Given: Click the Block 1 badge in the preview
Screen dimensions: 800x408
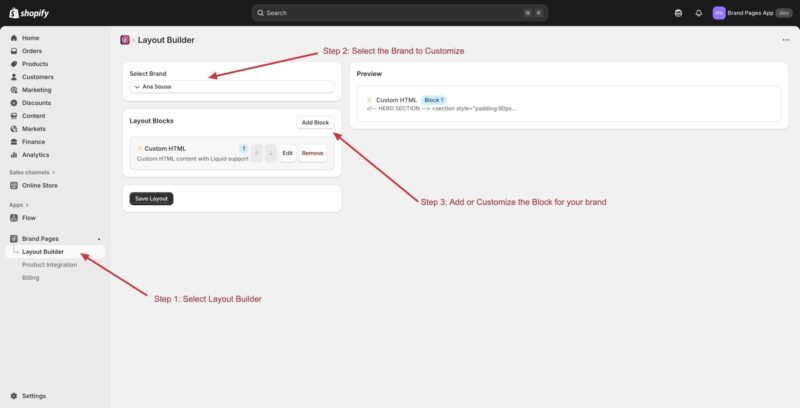Looking at the screenshot, I should 434,100.
